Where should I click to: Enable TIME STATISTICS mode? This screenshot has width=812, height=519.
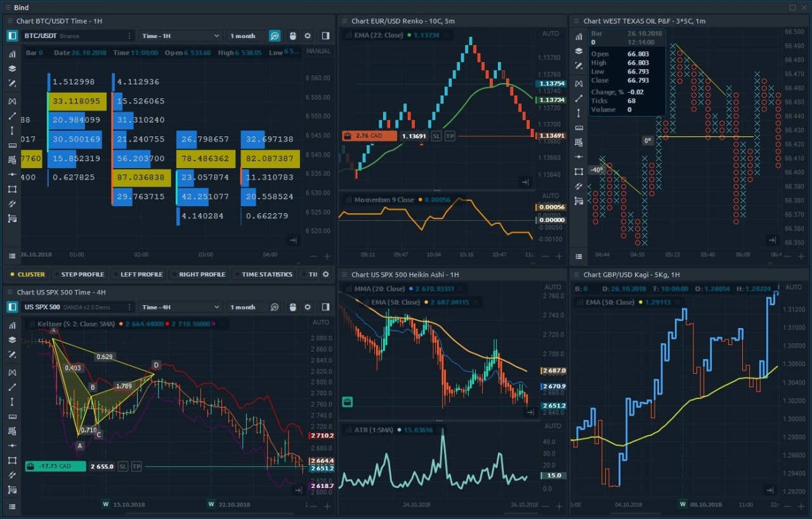coord(263,275)
